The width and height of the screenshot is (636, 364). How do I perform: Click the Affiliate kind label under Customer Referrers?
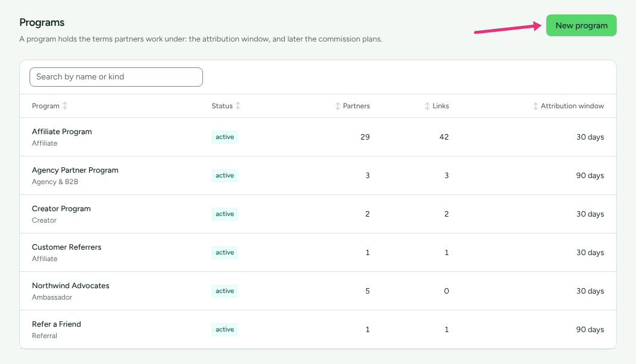45,259
